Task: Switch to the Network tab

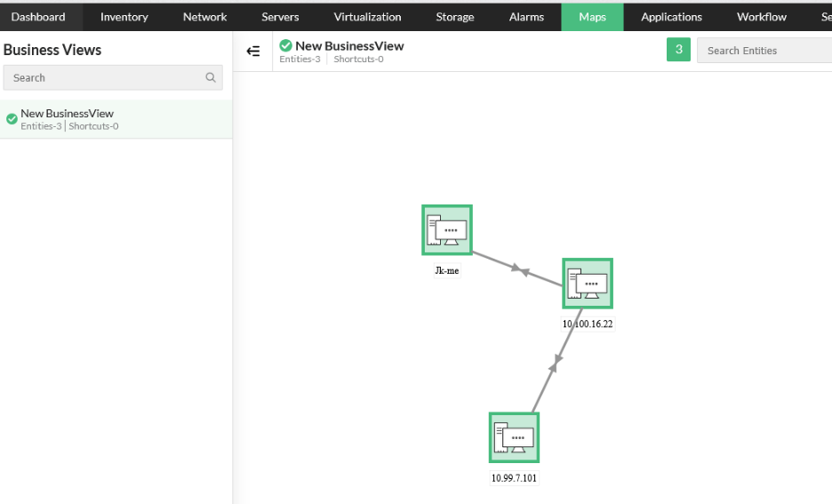Action: click(204, 17)
